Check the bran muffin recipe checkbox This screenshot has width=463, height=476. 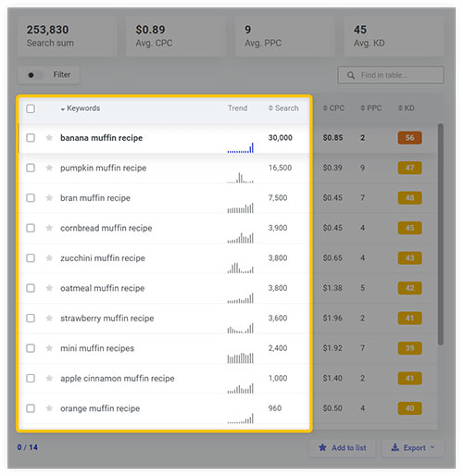[31, 197]
